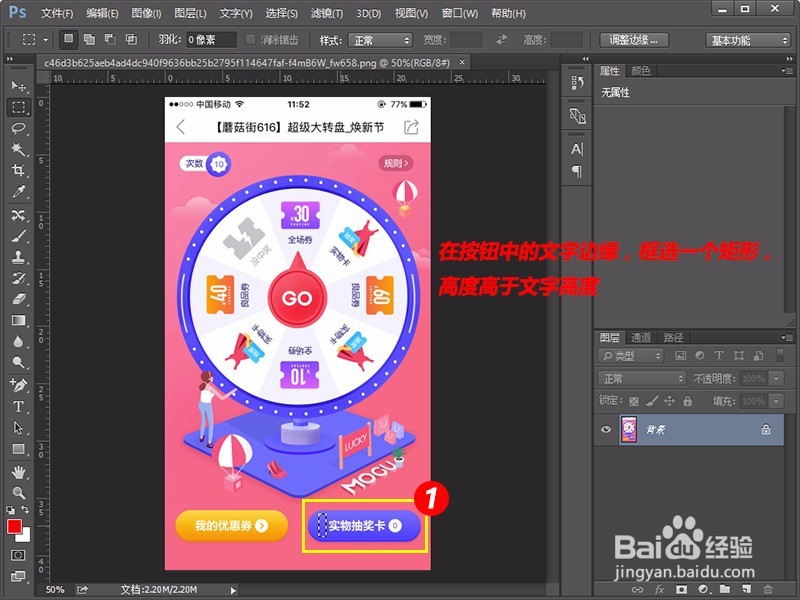Switch to the 颜色 tab

[x=641, y=71]
